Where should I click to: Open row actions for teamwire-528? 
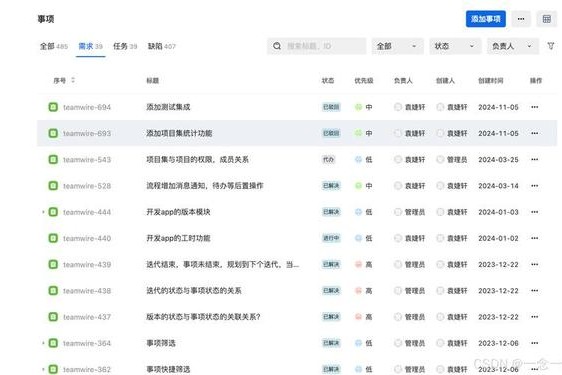tap(534, 186)
